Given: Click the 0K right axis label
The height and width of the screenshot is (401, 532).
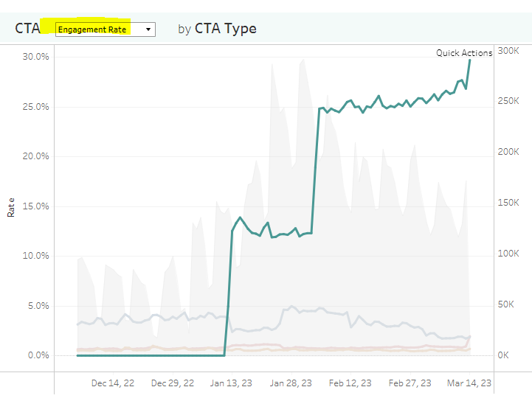Looking at the screenshot, I should point(503,355).
